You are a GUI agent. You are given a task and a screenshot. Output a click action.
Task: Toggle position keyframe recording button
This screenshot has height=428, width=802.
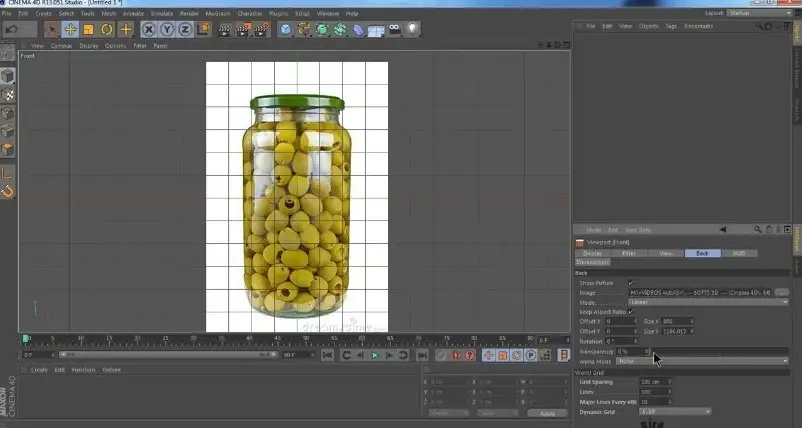(x=488, y=355)
